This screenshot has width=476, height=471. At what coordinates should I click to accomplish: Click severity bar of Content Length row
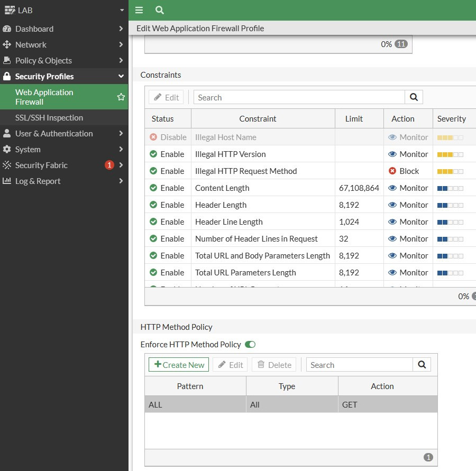coord(450,188)
